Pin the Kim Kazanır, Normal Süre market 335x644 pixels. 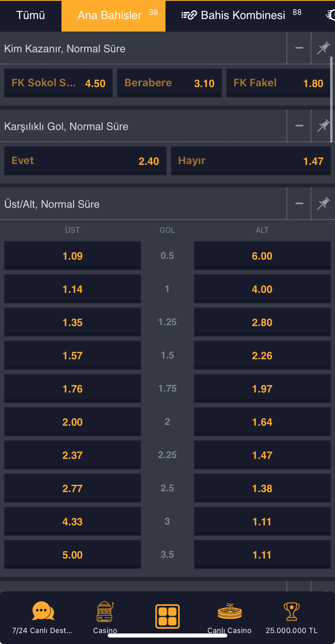pos(323,48)
